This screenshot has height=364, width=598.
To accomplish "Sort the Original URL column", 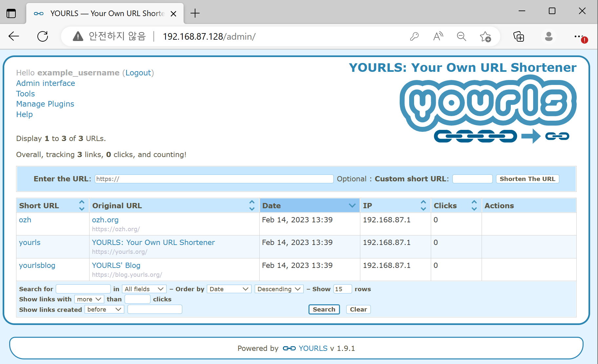I will pos(252,205).
